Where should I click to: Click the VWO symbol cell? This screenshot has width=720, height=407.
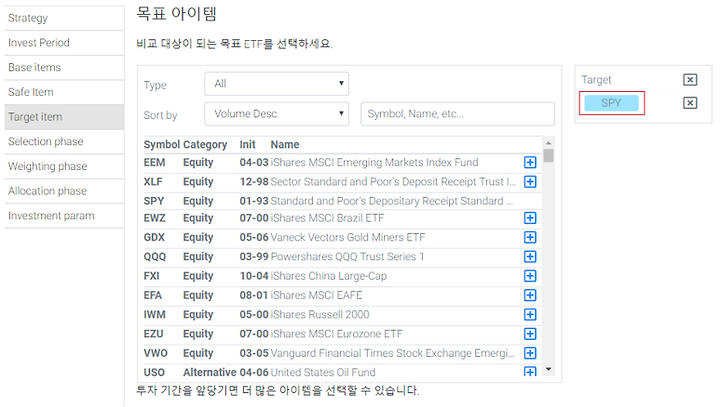pos(156,353)
